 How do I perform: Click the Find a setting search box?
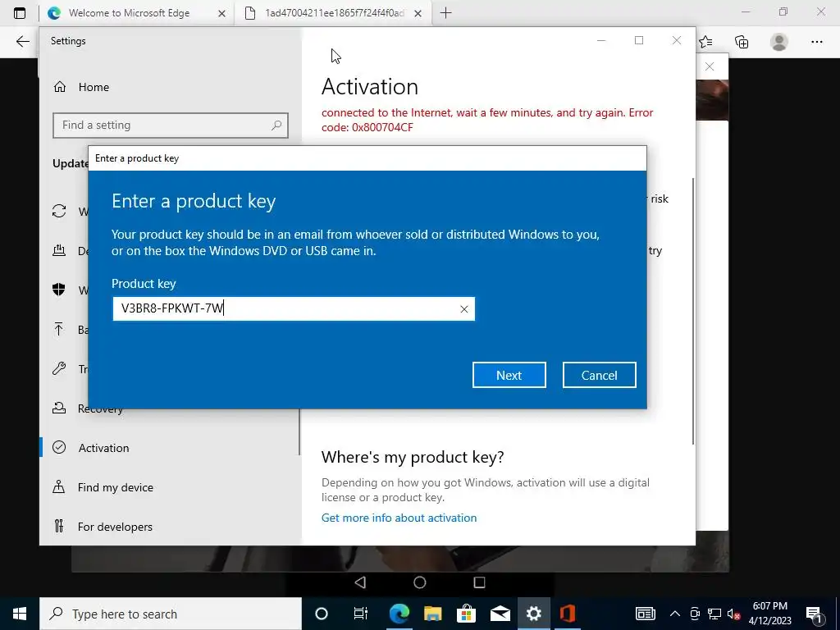(x=171, y=126)
